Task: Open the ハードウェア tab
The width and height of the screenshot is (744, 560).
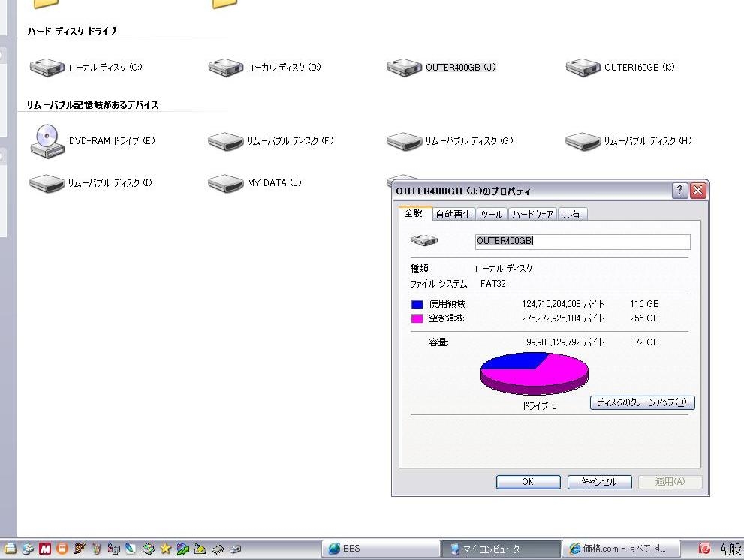Action: (532, 215)
